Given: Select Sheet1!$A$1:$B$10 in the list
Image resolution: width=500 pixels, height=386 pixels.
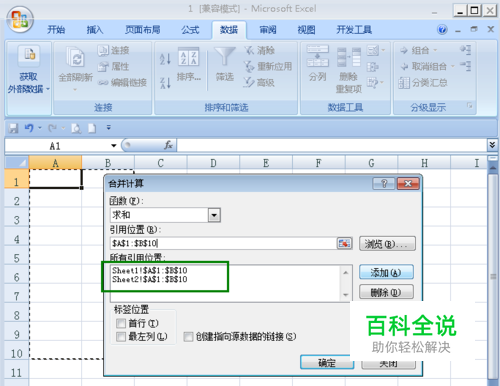Looking at the screenshot, I should pos(150,270).
